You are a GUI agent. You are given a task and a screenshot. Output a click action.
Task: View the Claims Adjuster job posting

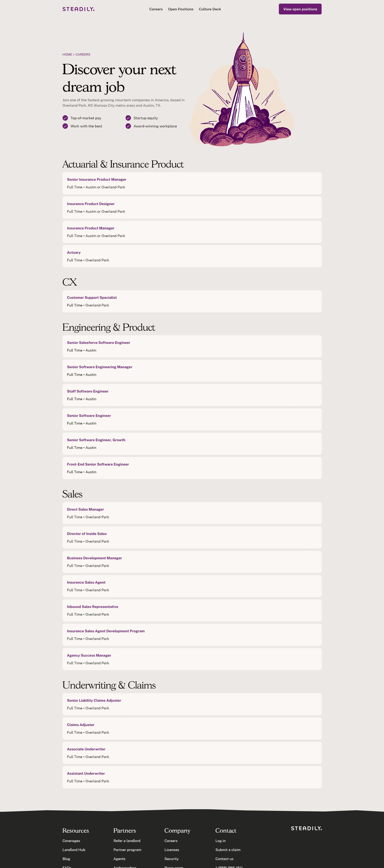(x=81, y=725)
